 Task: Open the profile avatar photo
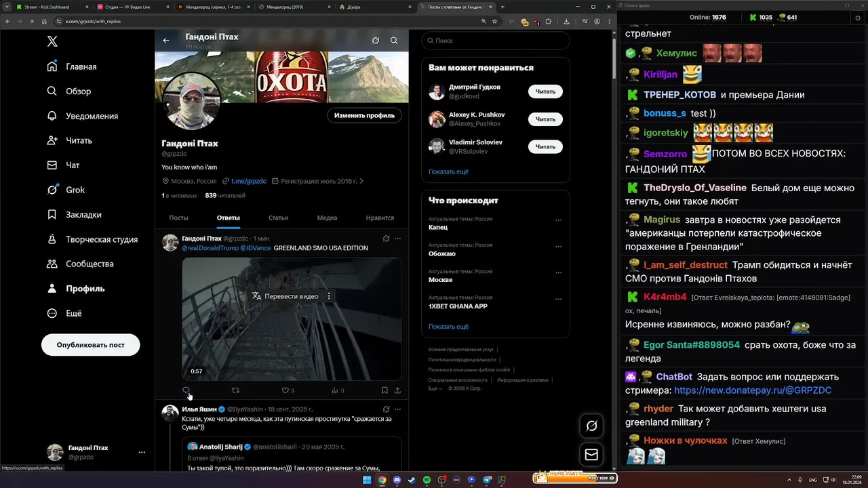click(191, 102)
